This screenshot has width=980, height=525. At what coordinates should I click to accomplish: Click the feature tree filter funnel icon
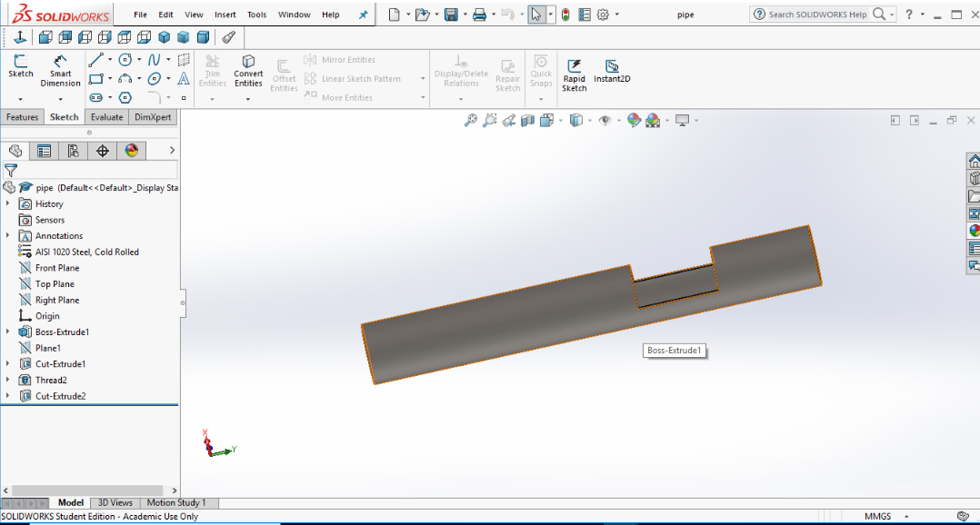coord(11,170)
